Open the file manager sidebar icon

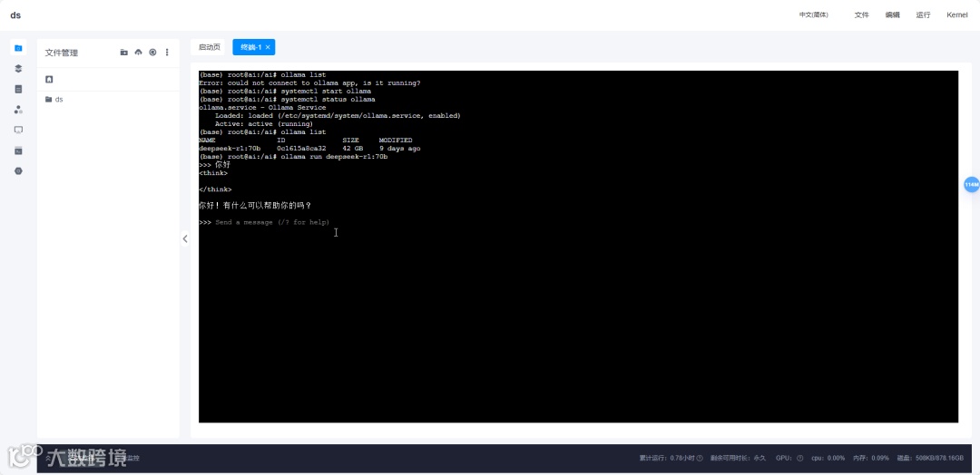pos(19,48)
